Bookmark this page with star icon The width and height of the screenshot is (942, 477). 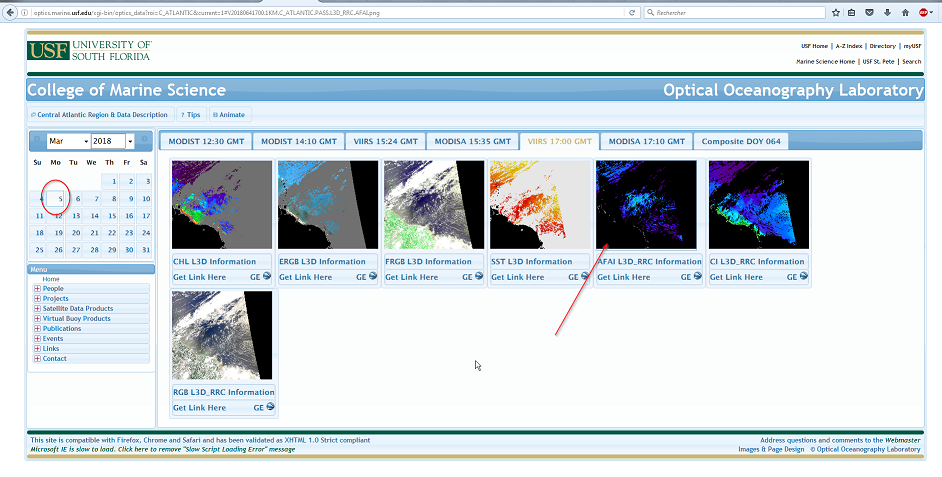click(x=835, y=12)
